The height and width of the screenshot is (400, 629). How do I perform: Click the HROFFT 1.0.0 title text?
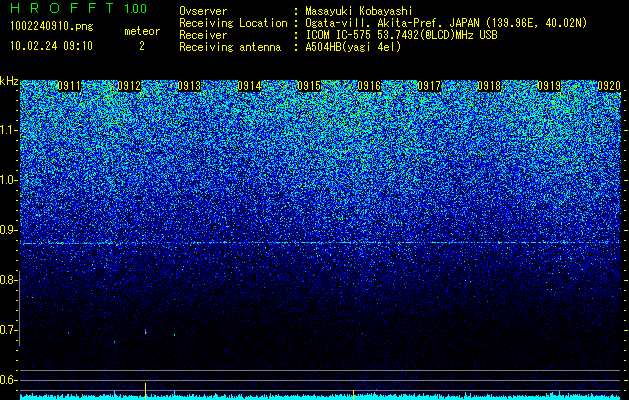click(x=78, y=8)
